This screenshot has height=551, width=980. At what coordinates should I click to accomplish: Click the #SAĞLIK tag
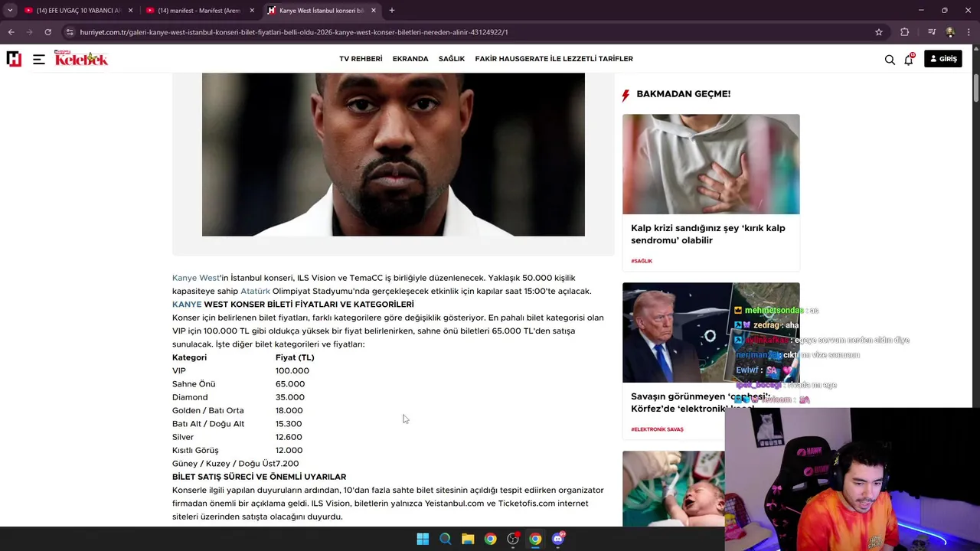click(642, 261)
